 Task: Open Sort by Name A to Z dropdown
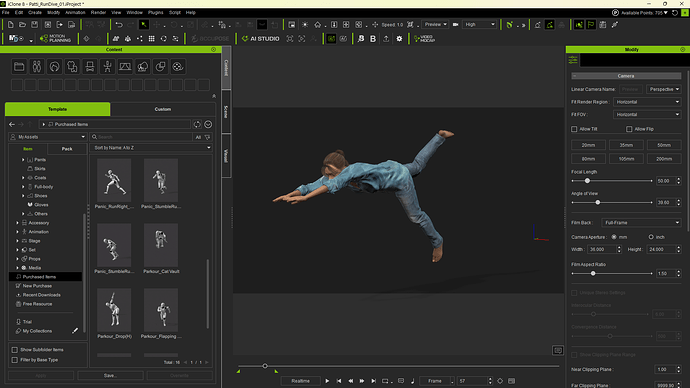pyautogui.click(x=151, y=148)
